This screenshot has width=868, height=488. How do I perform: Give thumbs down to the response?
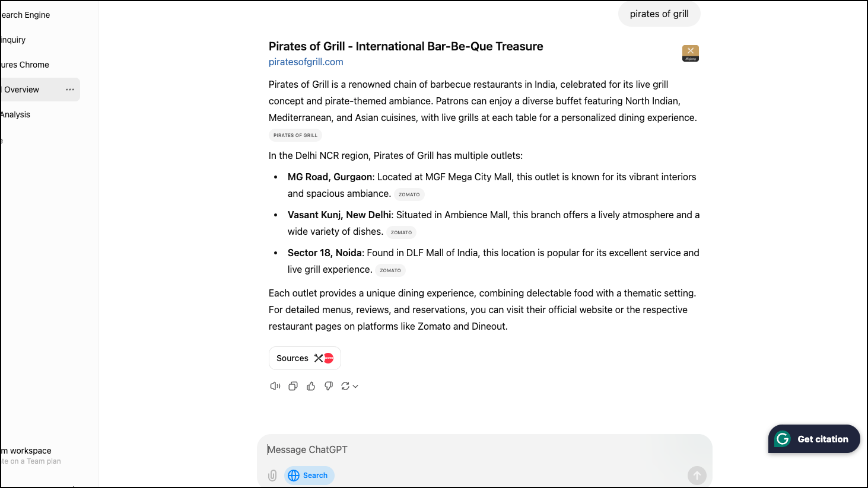tap(329, 386)
